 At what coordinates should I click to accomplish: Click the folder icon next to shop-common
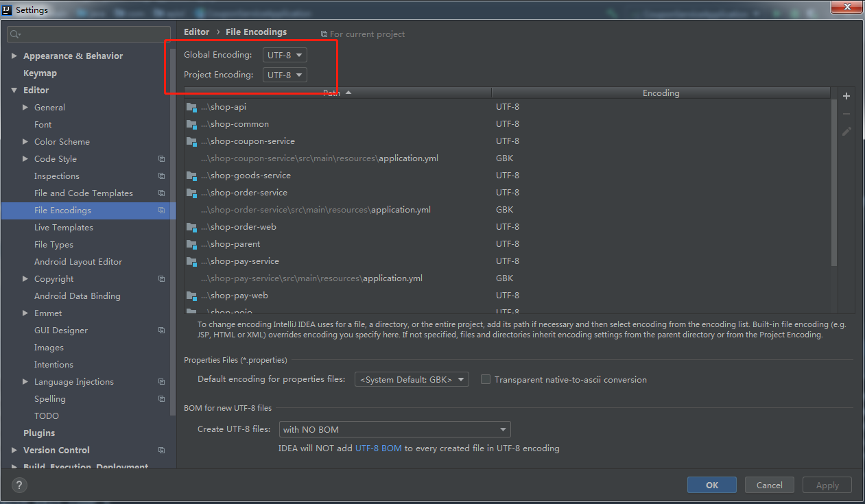point(191,123)
